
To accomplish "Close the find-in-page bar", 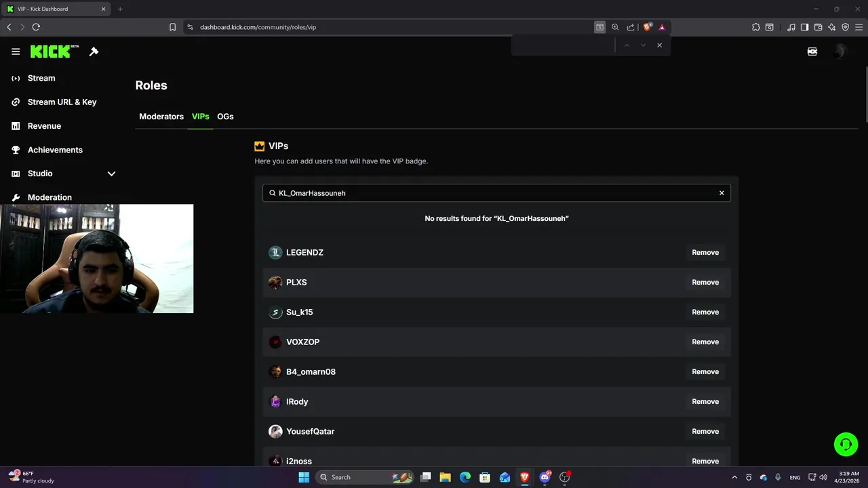I will click(x=659, y=45).
